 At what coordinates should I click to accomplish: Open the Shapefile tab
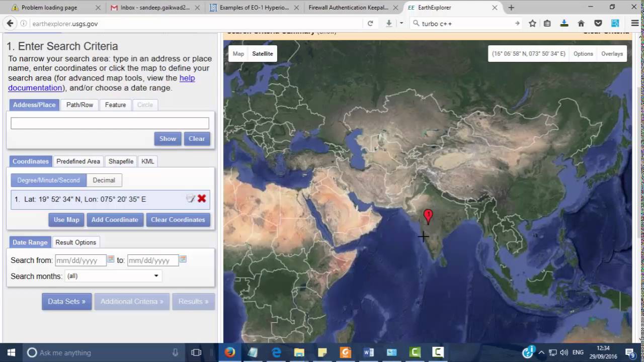(x=121, y=161)
